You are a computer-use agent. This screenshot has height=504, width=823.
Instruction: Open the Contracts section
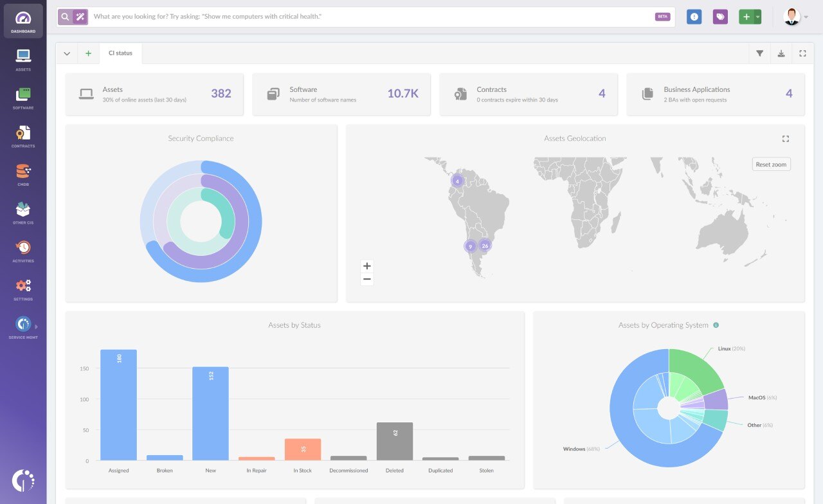(23, 135)
